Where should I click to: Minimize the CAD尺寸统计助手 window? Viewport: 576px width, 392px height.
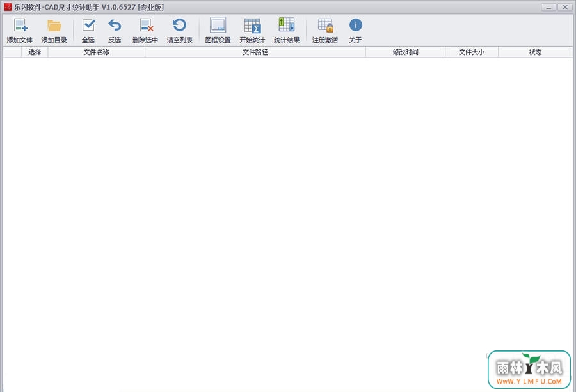pyautogui.click(x=548, y=7)
